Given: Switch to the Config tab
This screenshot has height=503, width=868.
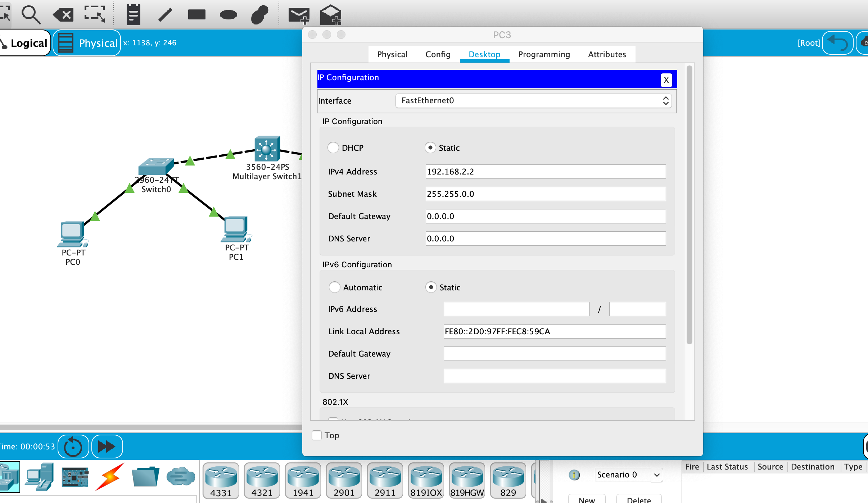Looking at the screenshot, I should (x=438, y=54).
